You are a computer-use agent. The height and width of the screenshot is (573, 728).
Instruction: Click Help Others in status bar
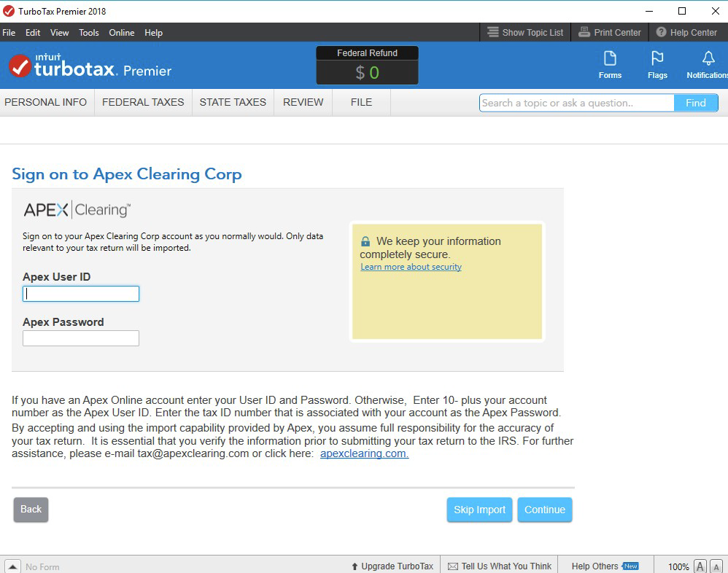click(605, 566)
